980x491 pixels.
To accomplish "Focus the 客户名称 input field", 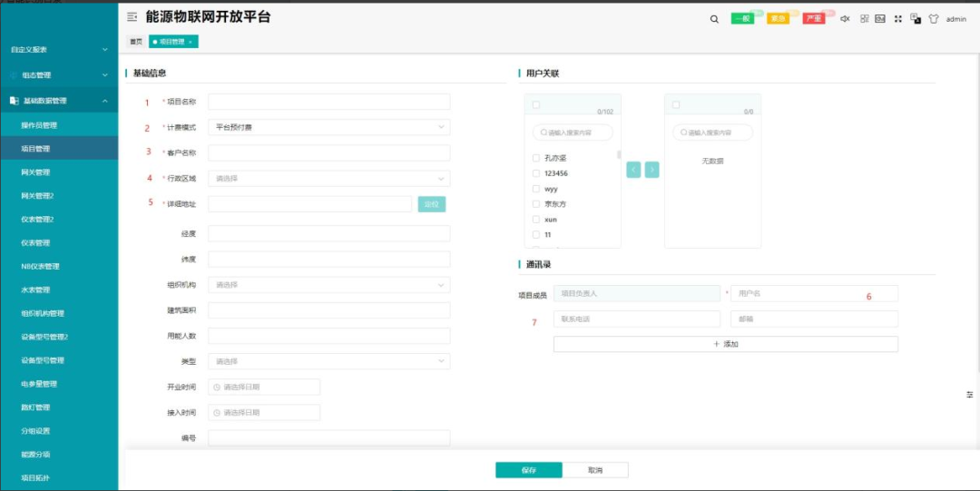I will click(328, 152).
